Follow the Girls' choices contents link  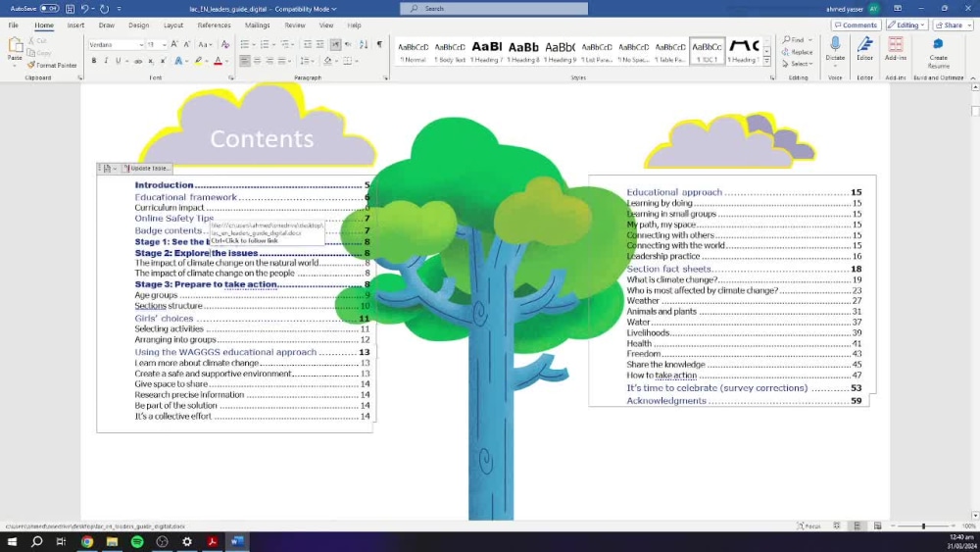pos(164,319)
